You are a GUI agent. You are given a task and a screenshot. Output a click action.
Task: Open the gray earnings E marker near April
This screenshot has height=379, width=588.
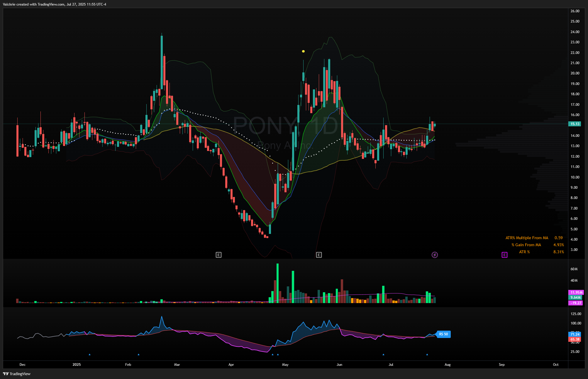pos(218,255)
